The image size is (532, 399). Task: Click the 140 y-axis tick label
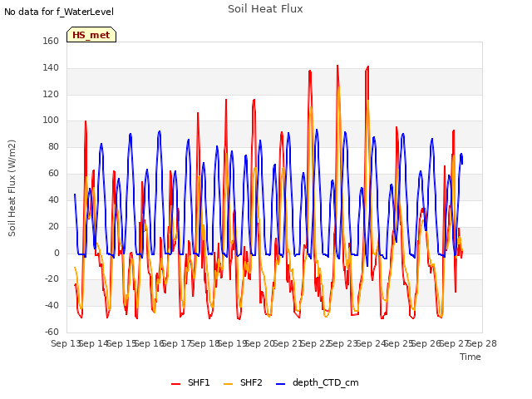pos(51,68)
